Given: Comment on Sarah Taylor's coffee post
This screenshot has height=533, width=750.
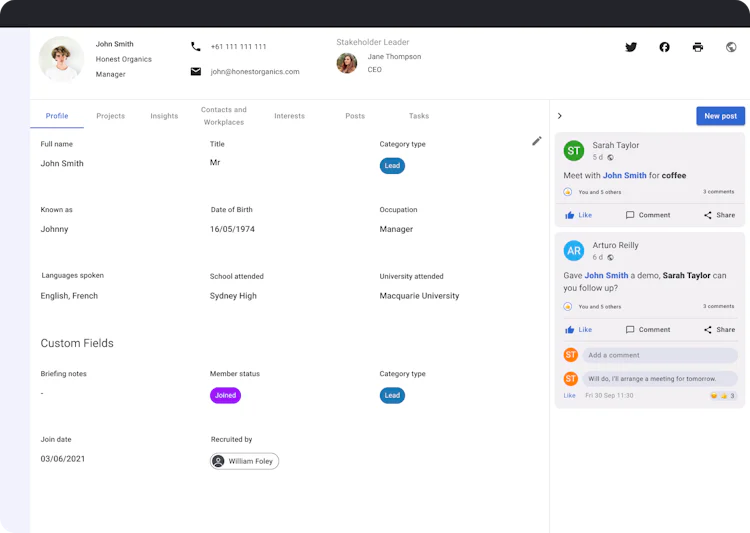Looking at the screenshot, I should point(648,215).
